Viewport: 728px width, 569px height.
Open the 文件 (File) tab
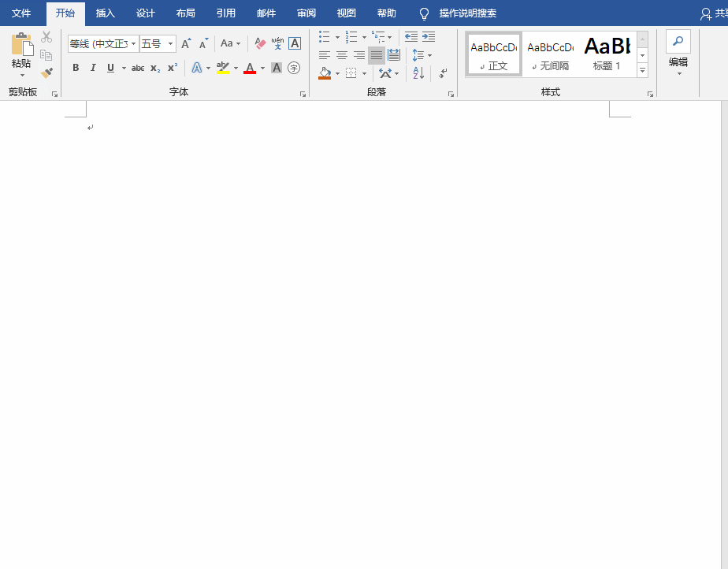[x=21, y=13]
